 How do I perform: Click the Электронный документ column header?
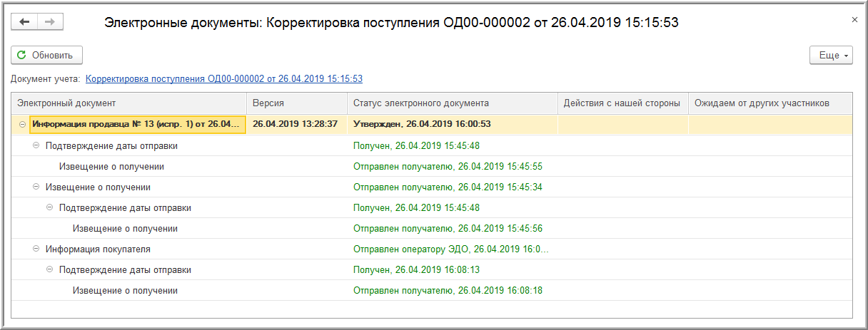[128, 103]
